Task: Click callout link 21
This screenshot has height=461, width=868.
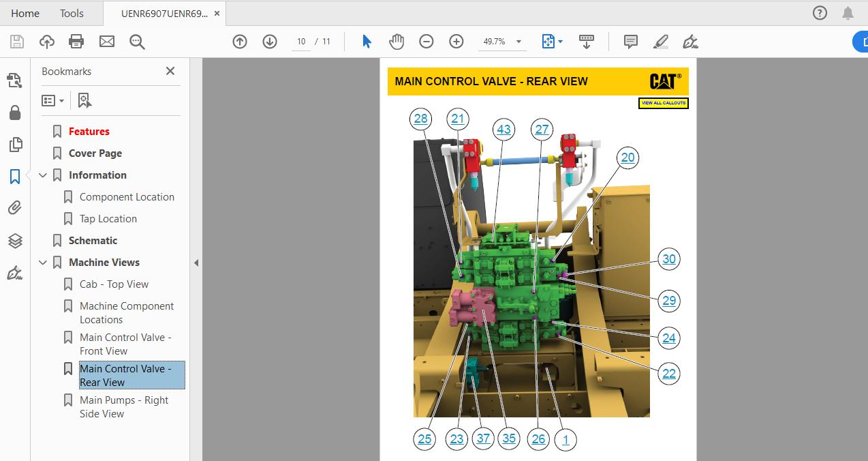Action: [x=458, y=119]
